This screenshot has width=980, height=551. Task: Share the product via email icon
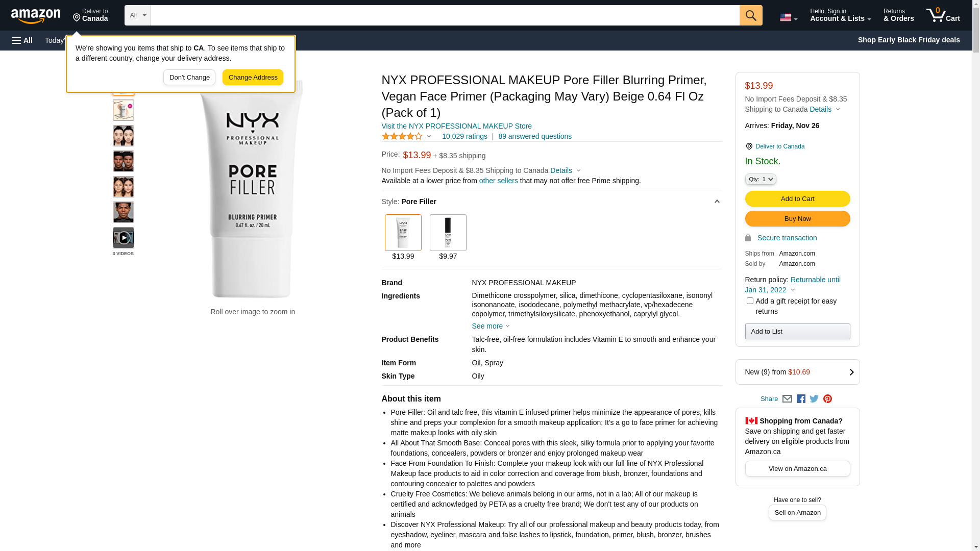coord(787,399)
